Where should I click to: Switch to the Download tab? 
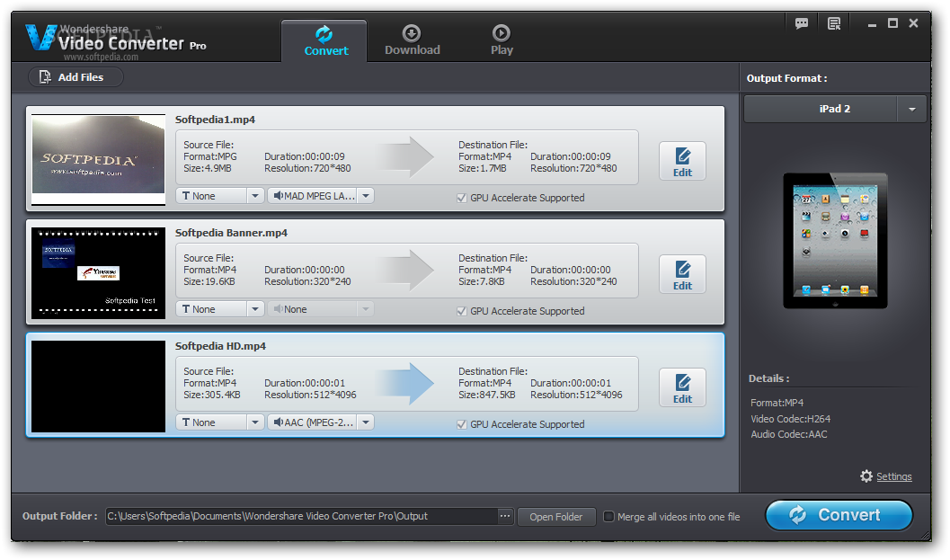[x=412, y=41]
